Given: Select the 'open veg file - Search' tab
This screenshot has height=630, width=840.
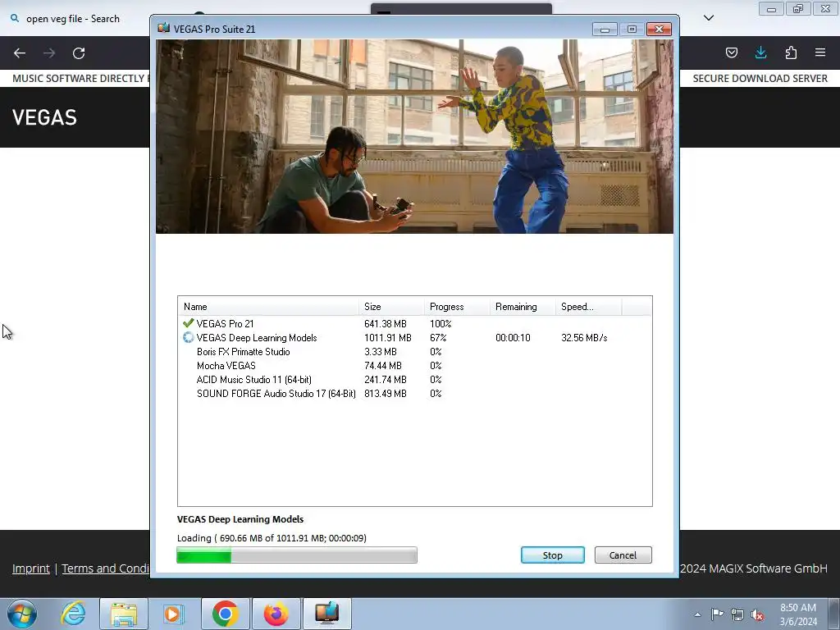Looking at the screenshot, I should click(75, 19).
